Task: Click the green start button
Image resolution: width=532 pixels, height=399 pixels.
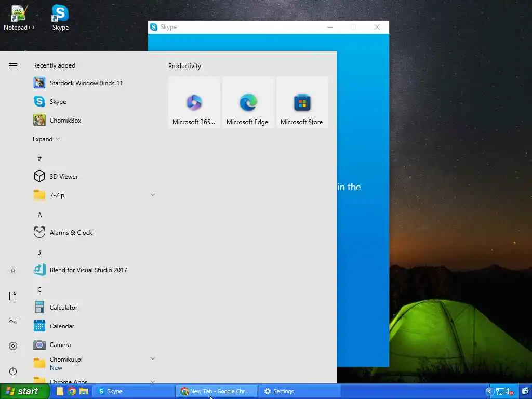Action: (24, 391)
